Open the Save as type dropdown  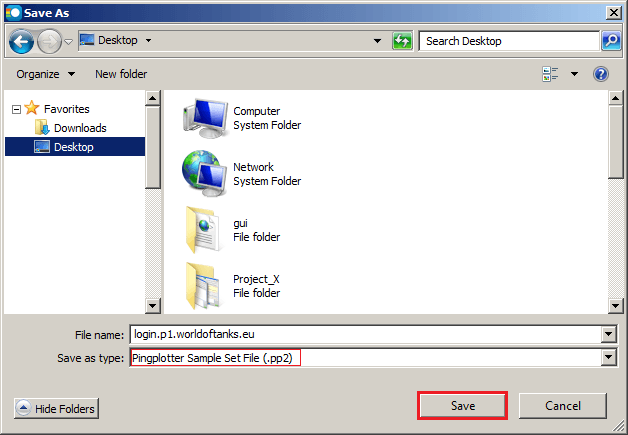608,358
